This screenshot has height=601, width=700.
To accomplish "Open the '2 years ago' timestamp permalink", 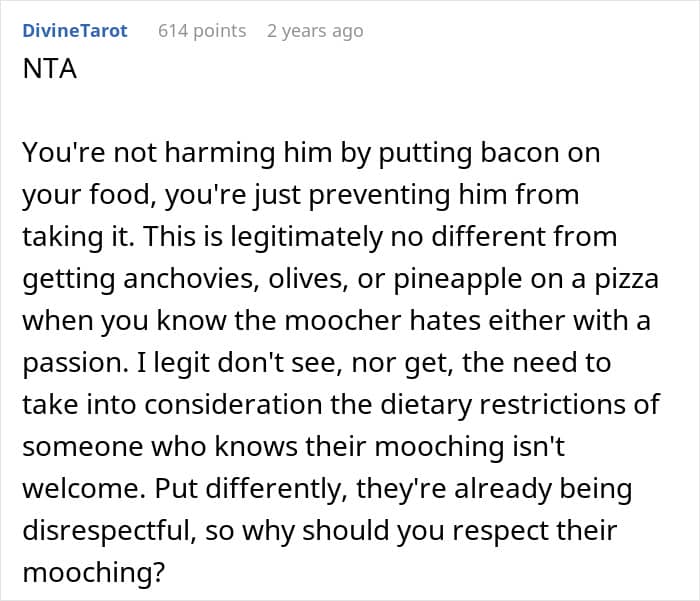I will pyautogui.click(x=315, y=31).
